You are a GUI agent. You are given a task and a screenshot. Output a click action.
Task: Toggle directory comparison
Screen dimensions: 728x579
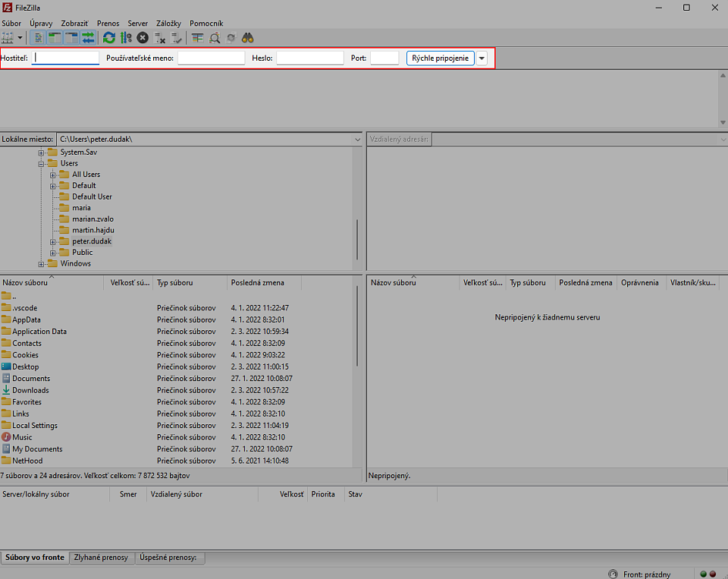click(214, 38)
